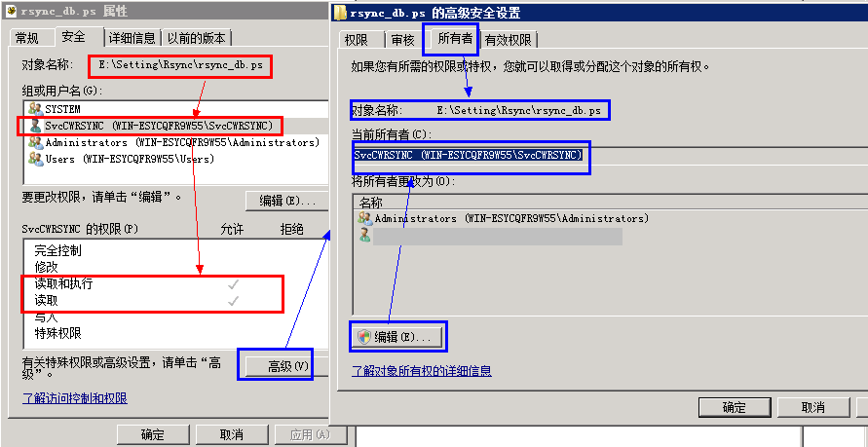Click the 高级(V) button

tap(287, 365)
